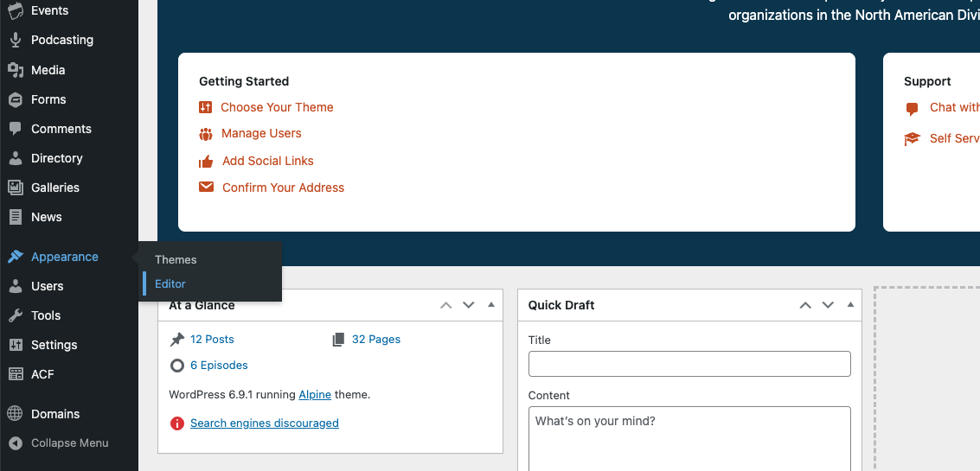Click the Comments speech bubble icon
The image size is (980, 471).
tap(16, 129)
